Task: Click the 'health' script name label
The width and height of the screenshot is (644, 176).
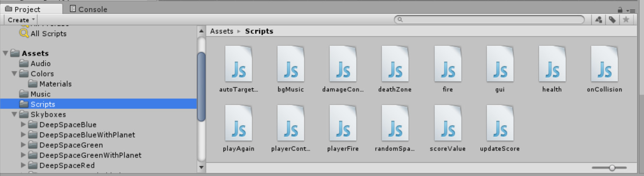Action: (552, 89)
